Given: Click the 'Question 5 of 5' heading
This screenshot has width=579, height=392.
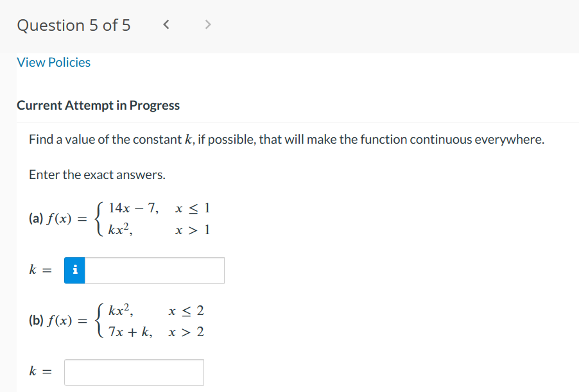Looking at the screenshot, I should pos(74,25).
